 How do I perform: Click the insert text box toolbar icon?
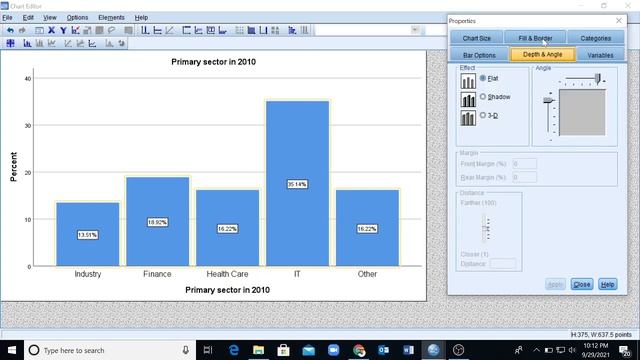211,30
